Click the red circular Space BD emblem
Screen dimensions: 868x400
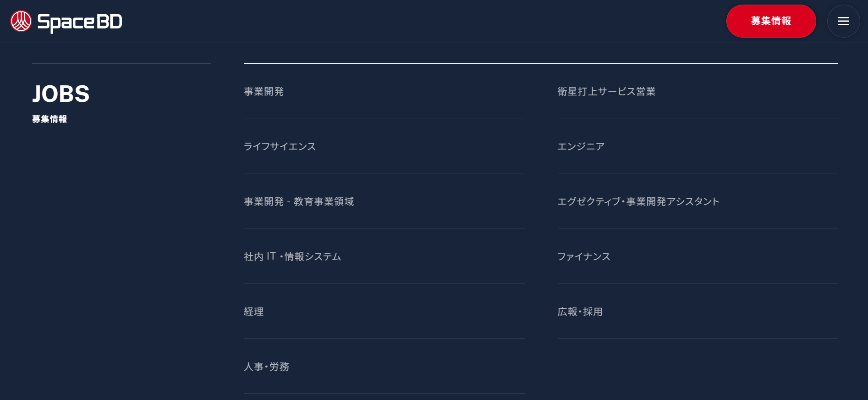click(21, 21)
